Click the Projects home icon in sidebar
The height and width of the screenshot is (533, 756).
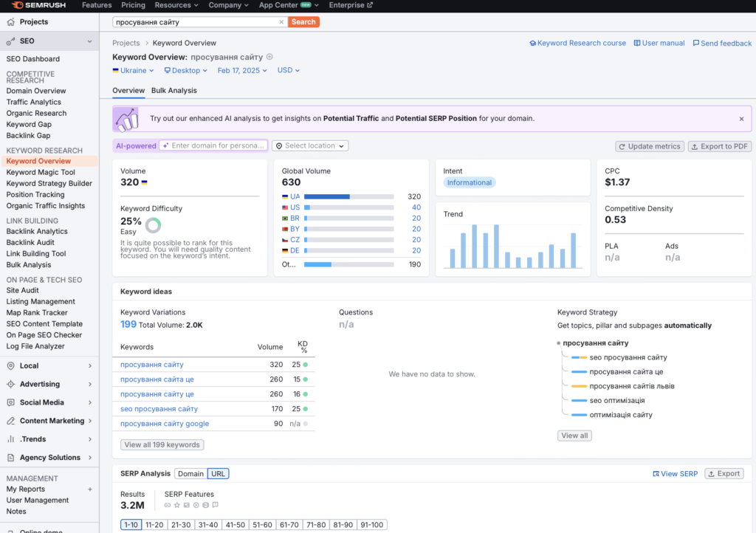click(11, 22)
